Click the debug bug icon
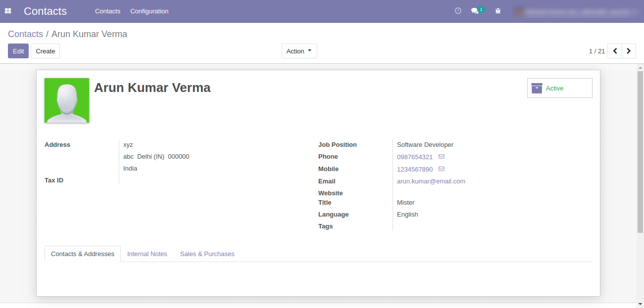Image resolution: width=644 pixels, height=308 pixels. tap(498, 11)
